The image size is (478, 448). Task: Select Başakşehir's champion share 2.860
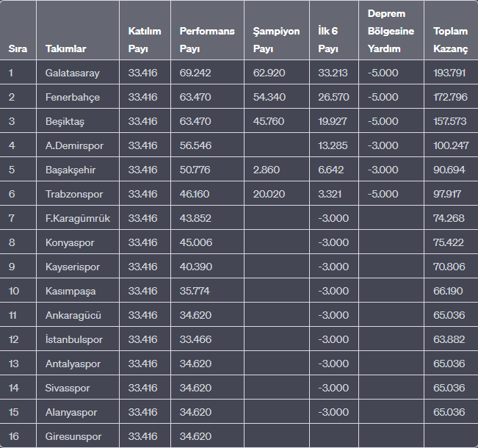point(265,170)
